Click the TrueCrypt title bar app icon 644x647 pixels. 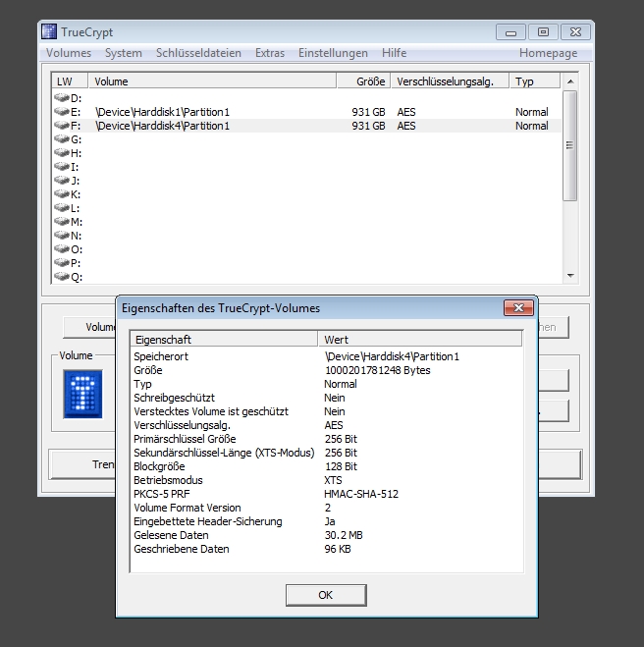49,31
